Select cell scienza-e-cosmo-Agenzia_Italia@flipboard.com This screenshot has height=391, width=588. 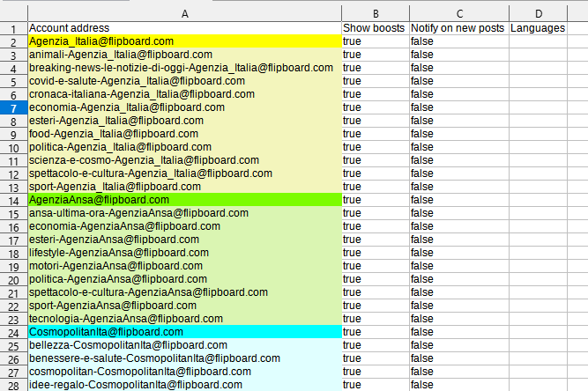tap(185, 160)
